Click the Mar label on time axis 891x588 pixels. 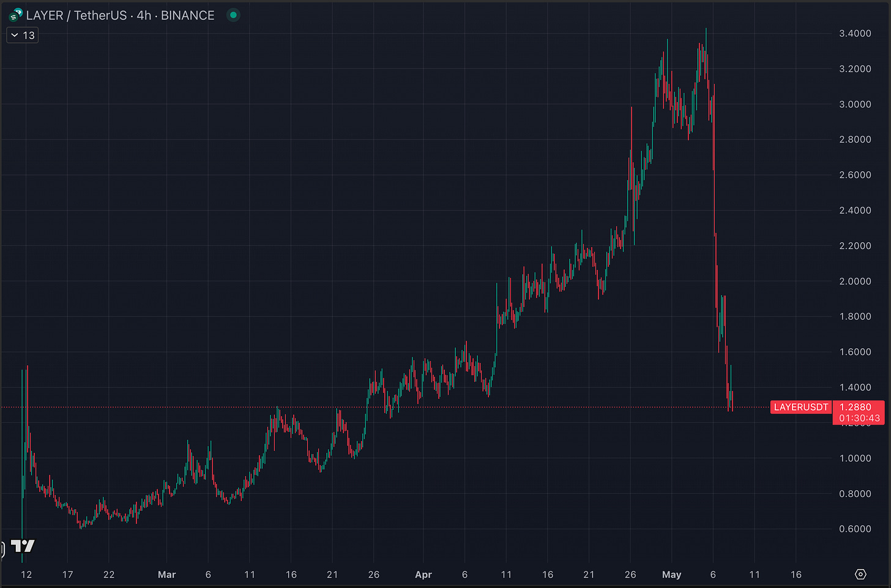click(x=166, y=575)
